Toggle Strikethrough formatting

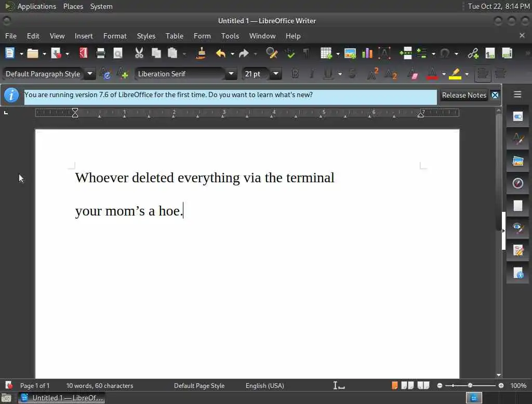click(353, 74)
